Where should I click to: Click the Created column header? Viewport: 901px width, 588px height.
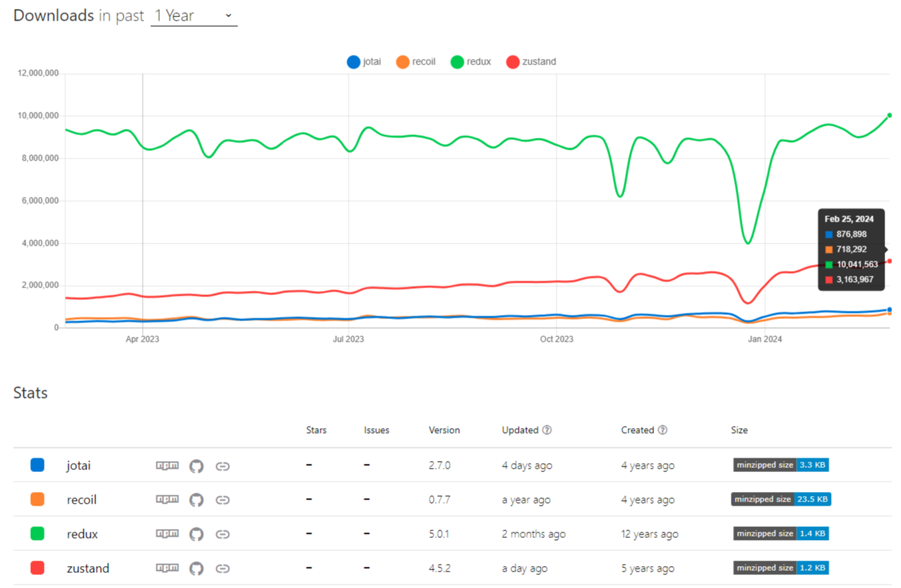point(637,430)
